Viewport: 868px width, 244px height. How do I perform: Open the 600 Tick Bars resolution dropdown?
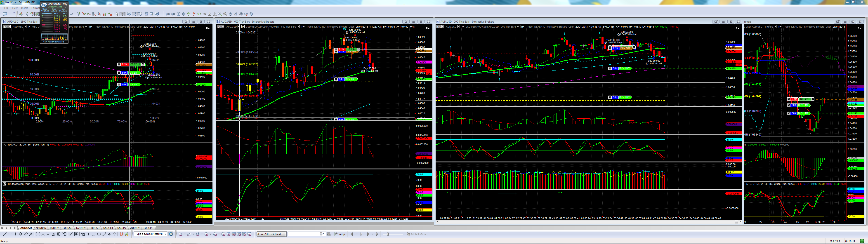[298, 27]
